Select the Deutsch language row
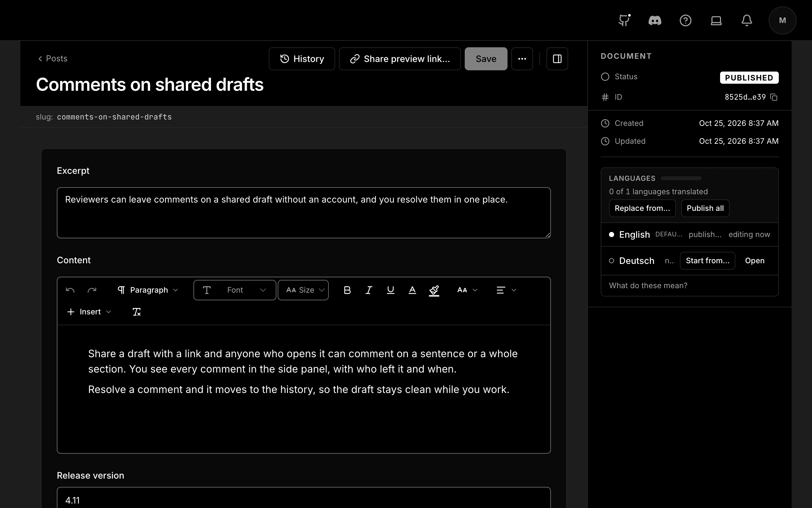The height and width of the screenshot is (508, 812). point(689,261)
